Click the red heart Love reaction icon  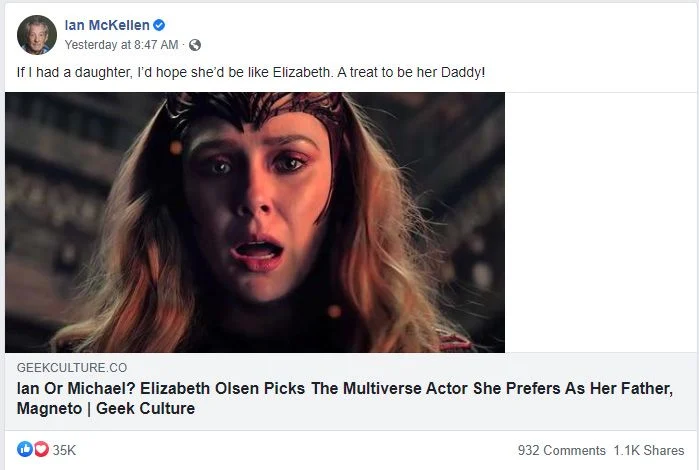tap(41, 450)
